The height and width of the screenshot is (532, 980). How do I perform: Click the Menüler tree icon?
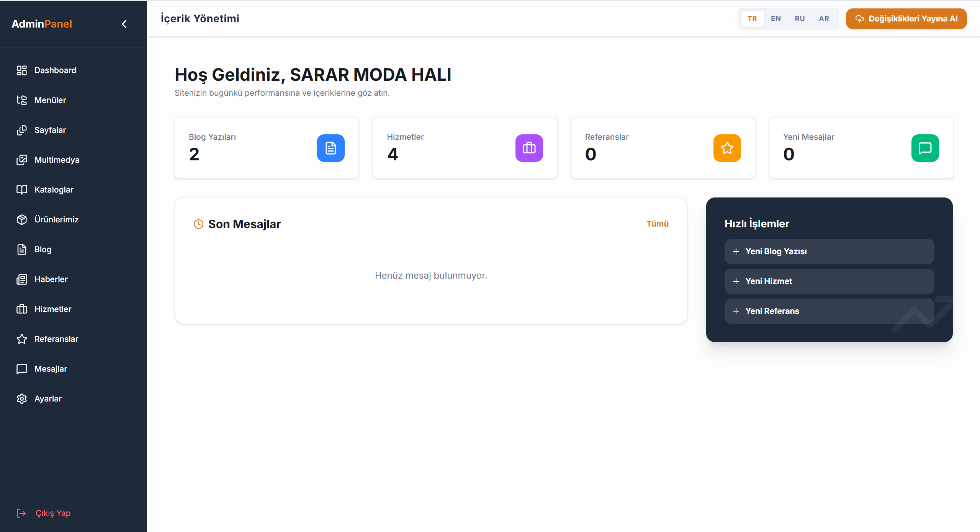pos(22,100)
